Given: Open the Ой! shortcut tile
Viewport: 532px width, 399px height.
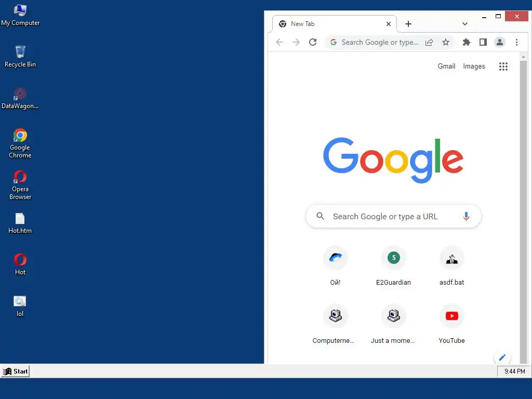Looking at the screenshot, I should tap(335, 265).
